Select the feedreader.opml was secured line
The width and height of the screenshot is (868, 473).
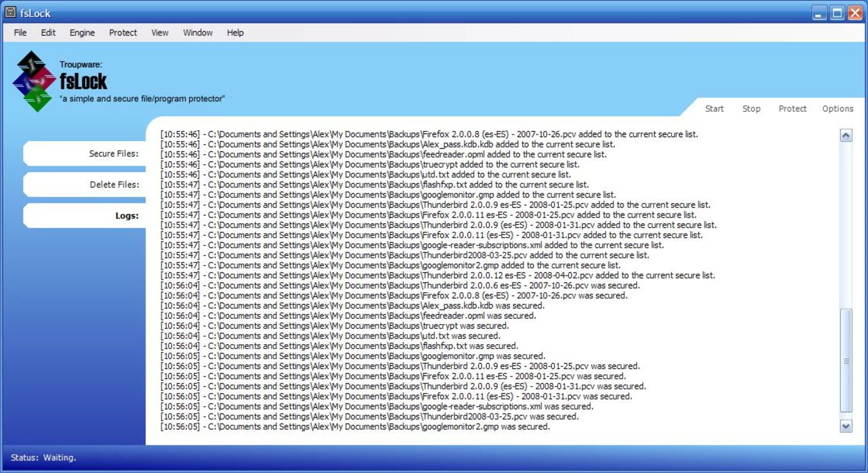[x=349, y=316]
